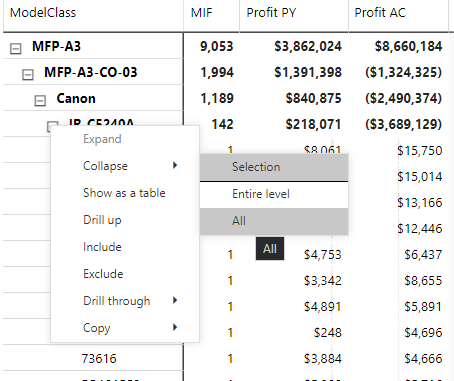Open the Drill through submenu
This screenshot has height=381, width=454.
click(x=125, y=301)
